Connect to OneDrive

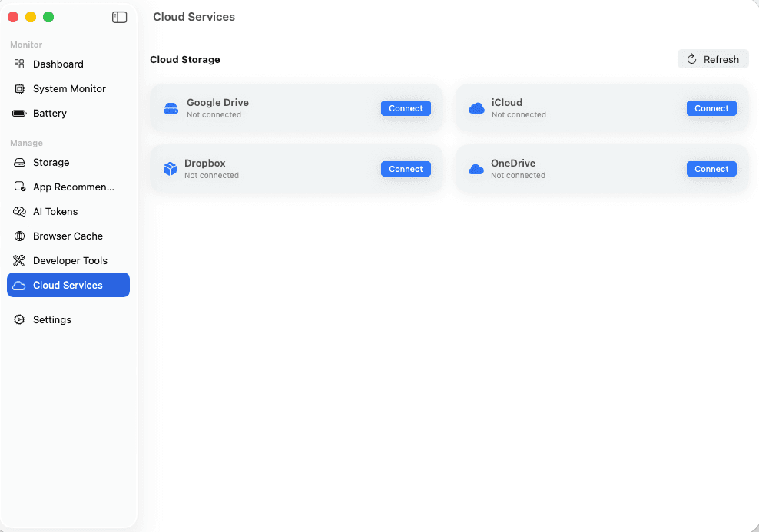711,168
